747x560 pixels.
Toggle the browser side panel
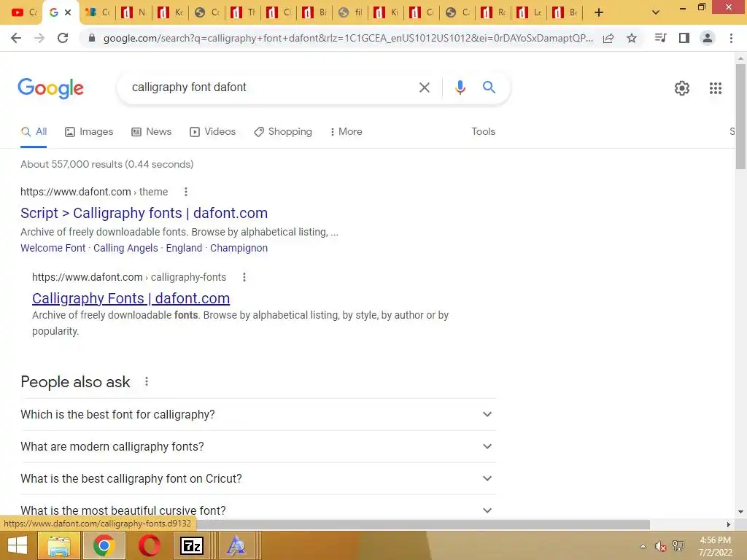(x=684, y=38)
